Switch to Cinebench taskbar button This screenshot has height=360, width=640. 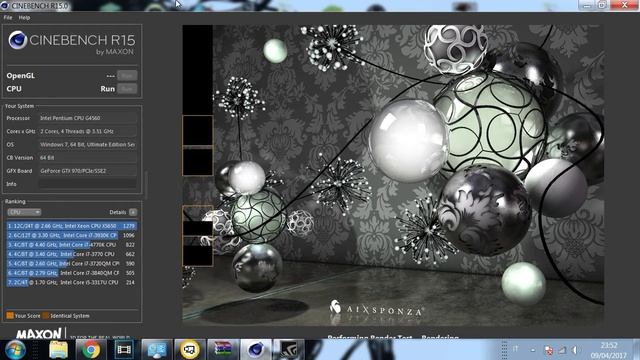(x=256, y=350)
